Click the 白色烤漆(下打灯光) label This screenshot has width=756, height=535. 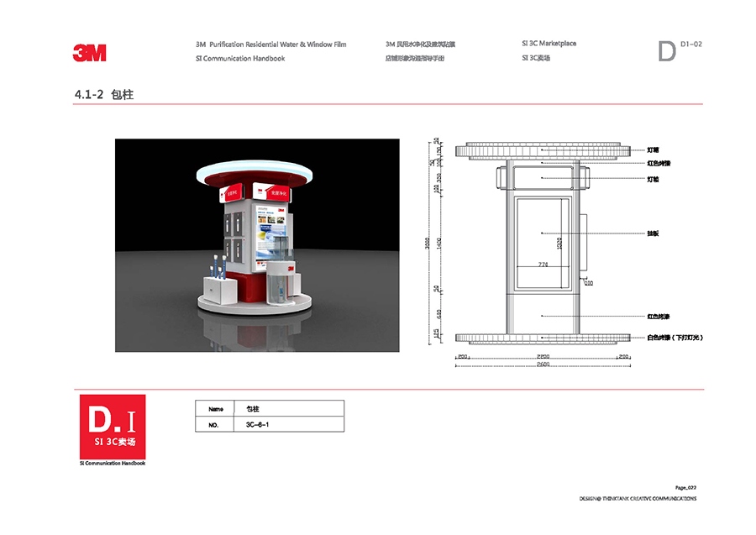tap(675, 338)
